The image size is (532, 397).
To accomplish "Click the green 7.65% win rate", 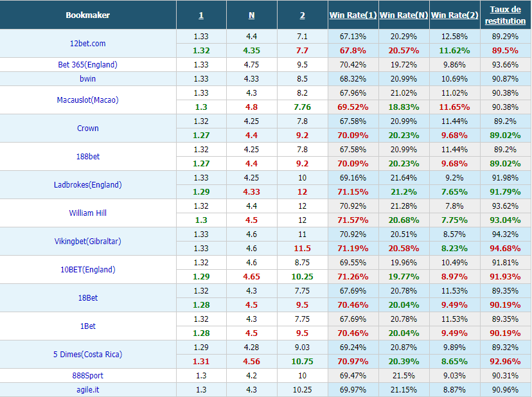I will pyautogui.click(x=455, y=191).
